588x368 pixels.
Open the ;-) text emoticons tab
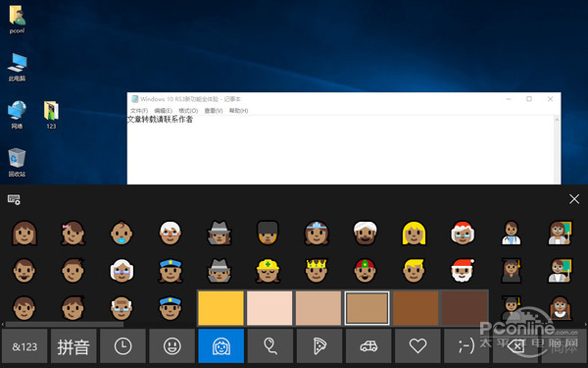pos(466,346)
